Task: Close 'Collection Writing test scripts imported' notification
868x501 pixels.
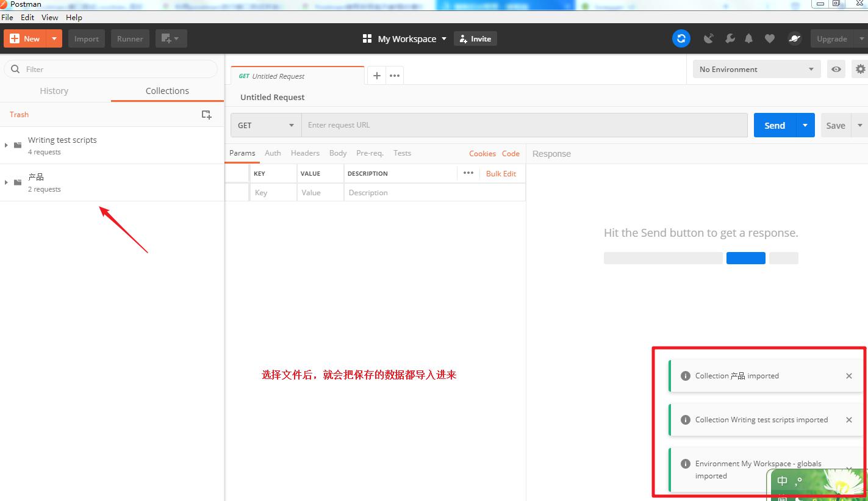Action: coord(848,420)
